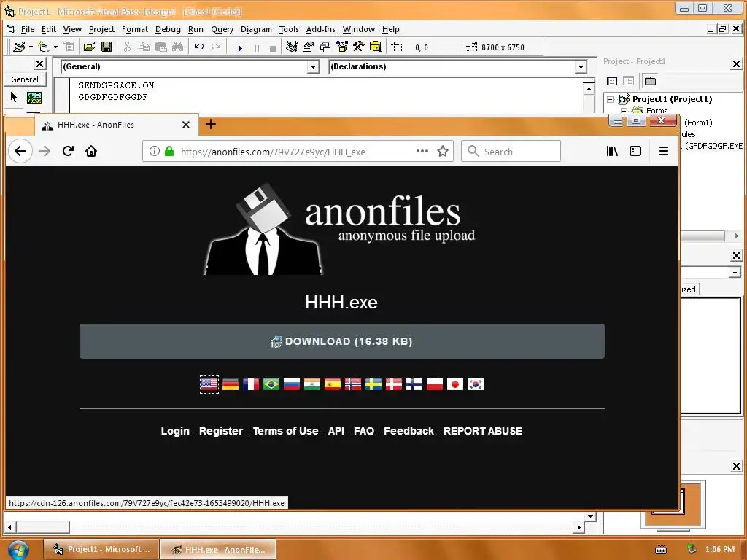The width and height of the screenshot is (747, 560).
Task: Go back in the browser
Action: point(20,151)
